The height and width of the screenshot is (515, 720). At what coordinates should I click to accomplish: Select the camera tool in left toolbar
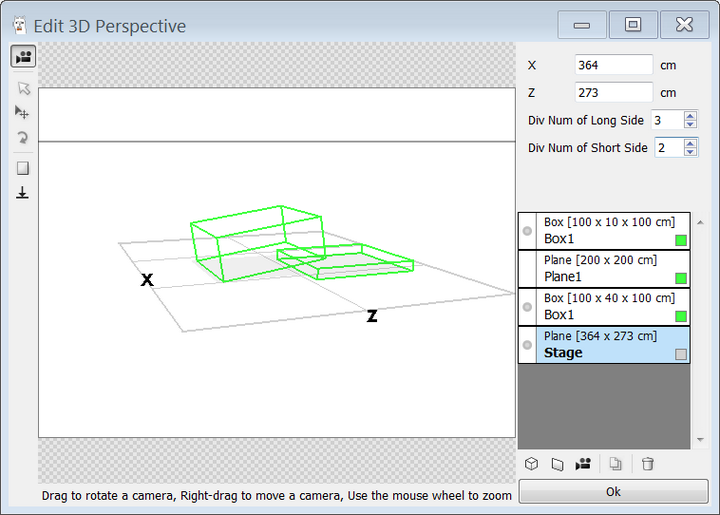coord(23,57)
